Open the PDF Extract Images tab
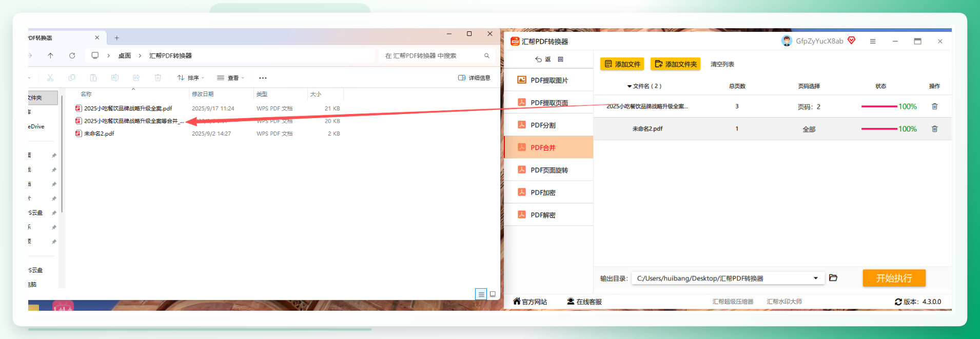 (548, 80)
